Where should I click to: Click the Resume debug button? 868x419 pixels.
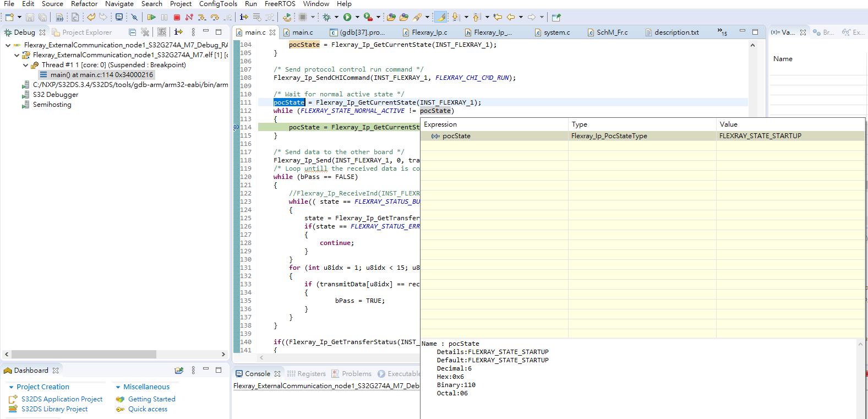tap(151, 18)
